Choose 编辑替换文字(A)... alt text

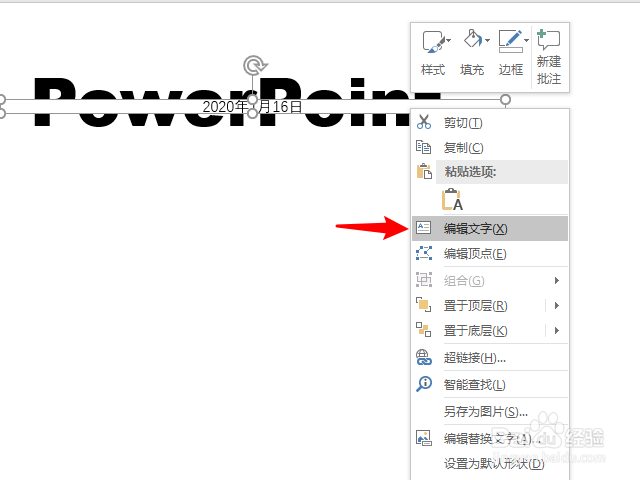[x=490, y=438]
